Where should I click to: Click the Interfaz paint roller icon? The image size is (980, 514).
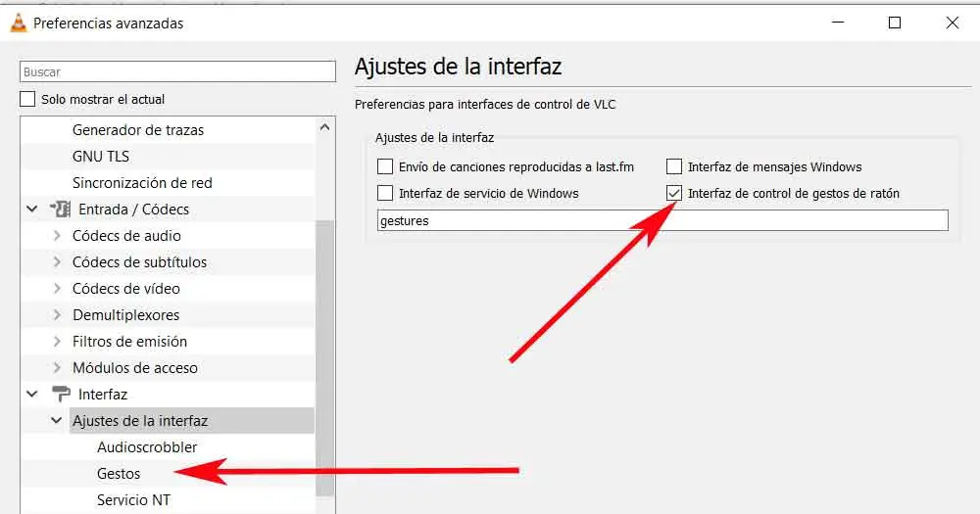tap(61, 395)
